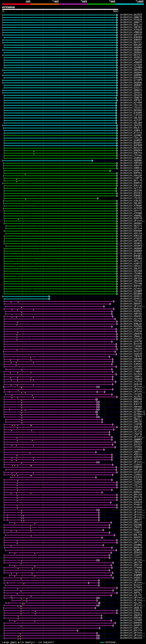Click the UniRef100_A1DG08 label
146x644 pixels.
[131, 354]
